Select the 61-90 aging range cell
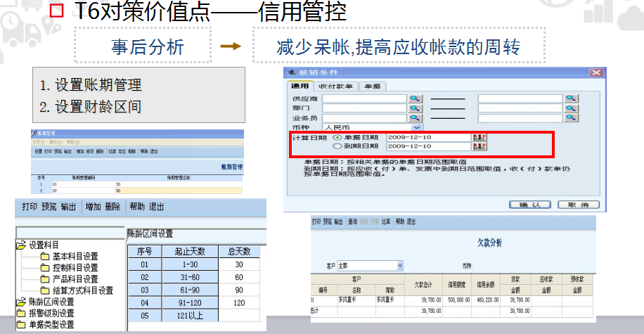The width and height of the screenshot is (644, 334). pos(190,290)
